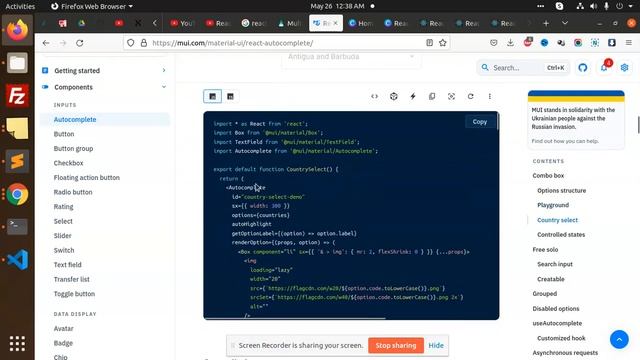The height and width of the screenshot is (360, 640).
Task: Jump to Playground section
Action: tap(553, 205)
